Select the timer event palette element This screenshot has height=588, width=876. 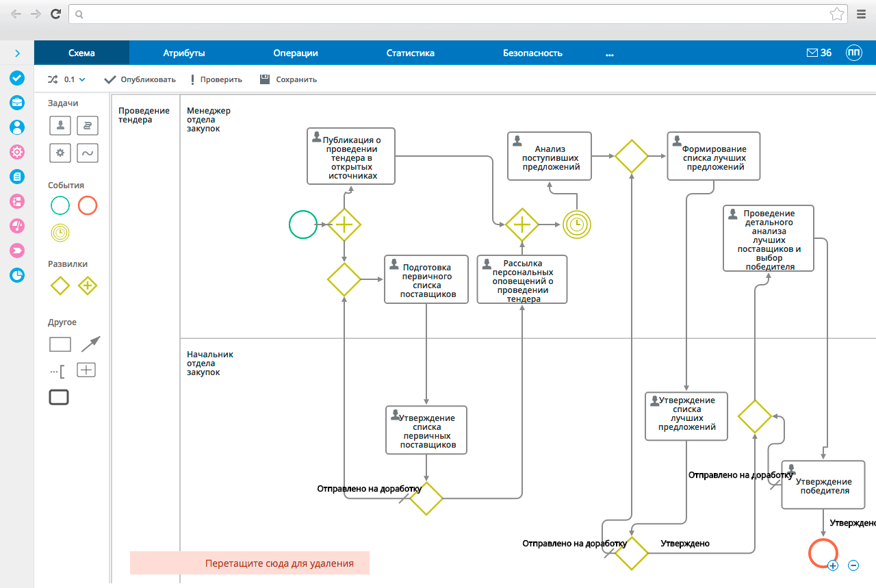60,233
